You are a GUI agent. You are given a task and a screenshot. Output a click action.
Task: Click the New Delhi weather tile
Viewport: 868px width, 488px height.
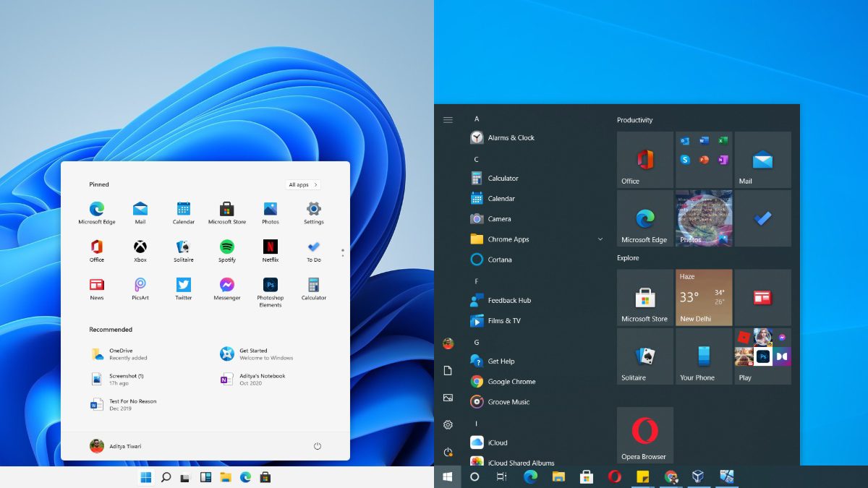point(703,297)
